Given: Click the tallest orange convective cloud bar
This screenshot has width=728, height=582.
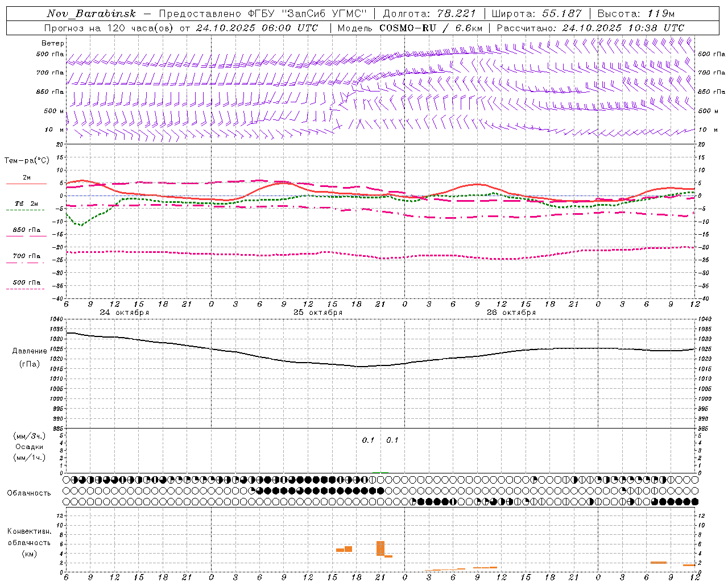Looking at the screenshot, I should pyautogui.click(x=380, y=548).
